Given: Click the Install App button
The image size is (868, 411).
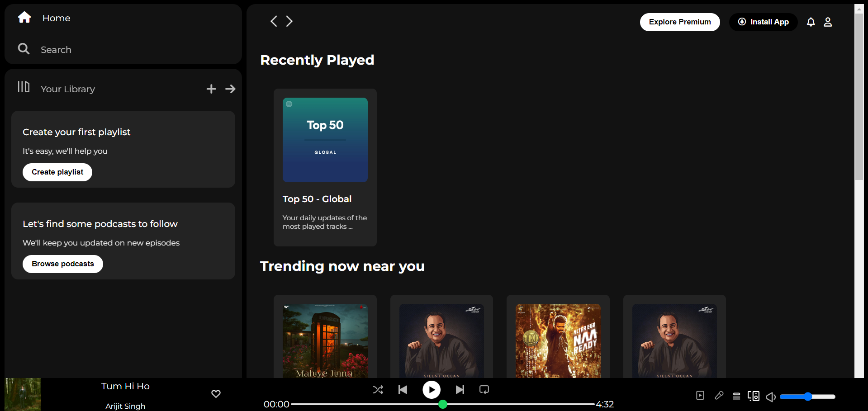Looking at the screenshot, I should pyautogui.click(x=764, y=22).
